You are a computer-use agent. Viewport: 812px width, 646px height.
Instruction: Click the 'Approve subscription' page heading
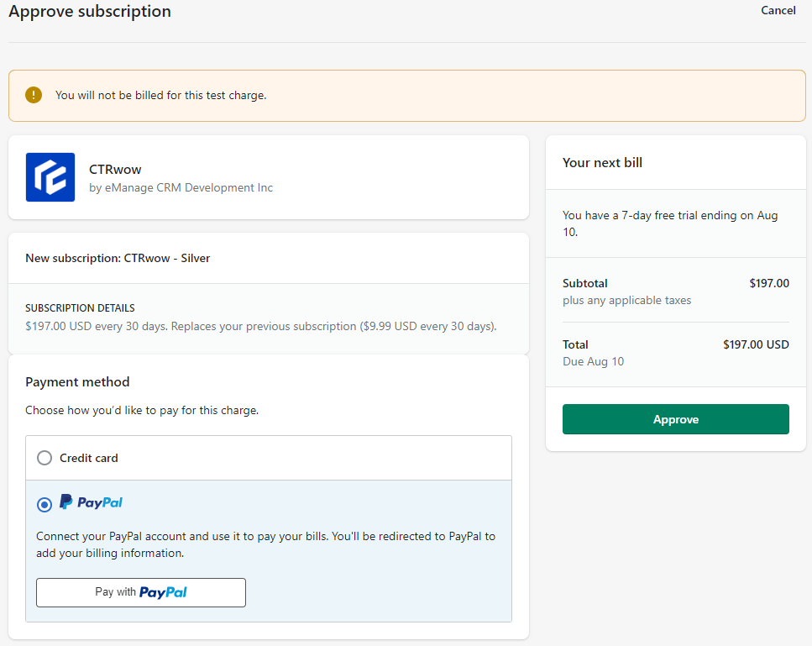90,12
